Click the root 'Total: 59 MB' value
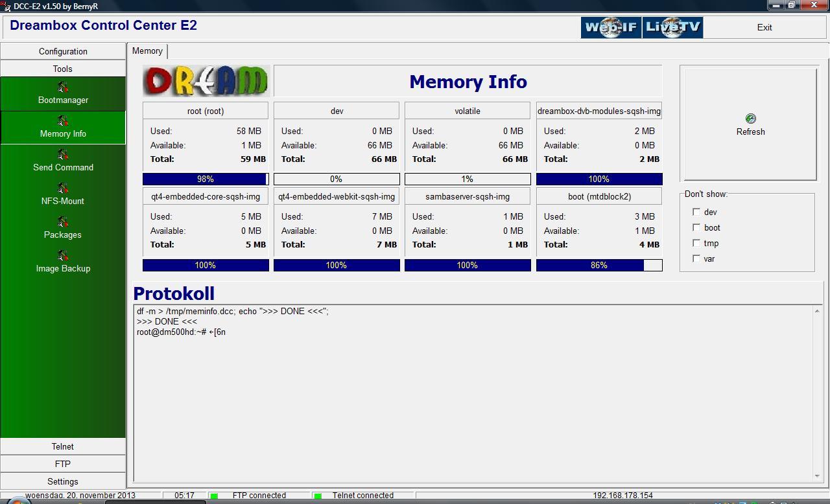This screenshot has width=830, height=504. click(x=253, y=159)
